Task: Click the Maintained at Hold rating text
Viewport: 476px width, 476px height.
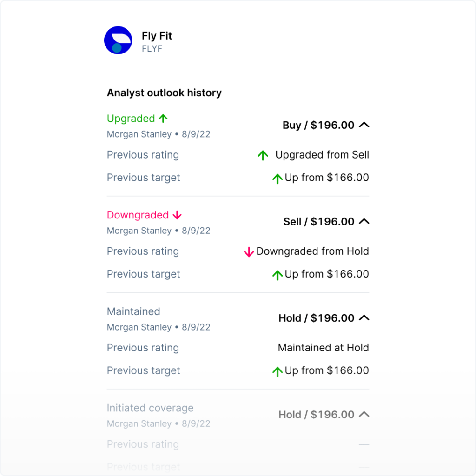Action: pos(323,348)
